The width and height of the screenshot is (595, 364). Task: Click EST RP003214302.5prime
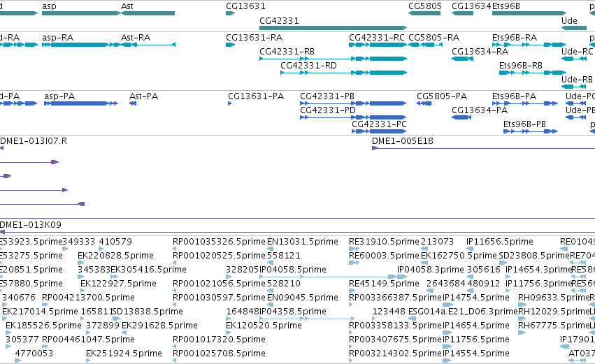pos(351,361)
